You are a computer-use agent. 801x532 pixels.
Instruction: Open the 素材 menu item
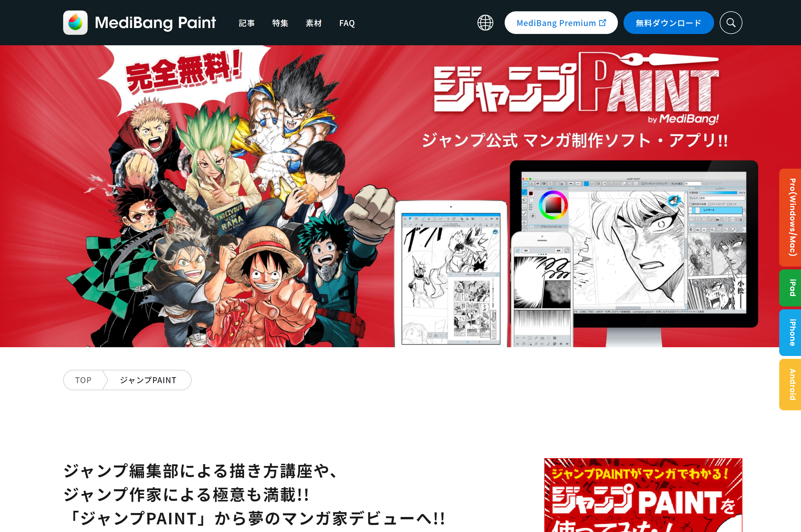tap(314, 23)
